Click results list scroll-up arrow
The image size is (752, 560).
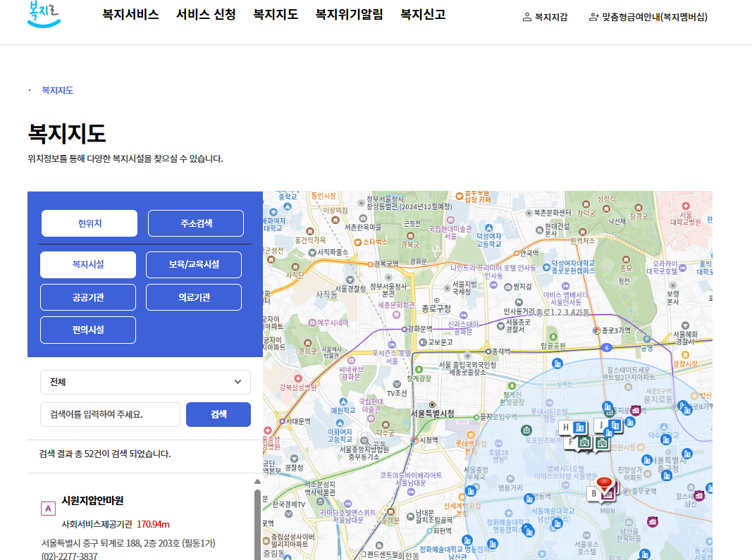257,481
